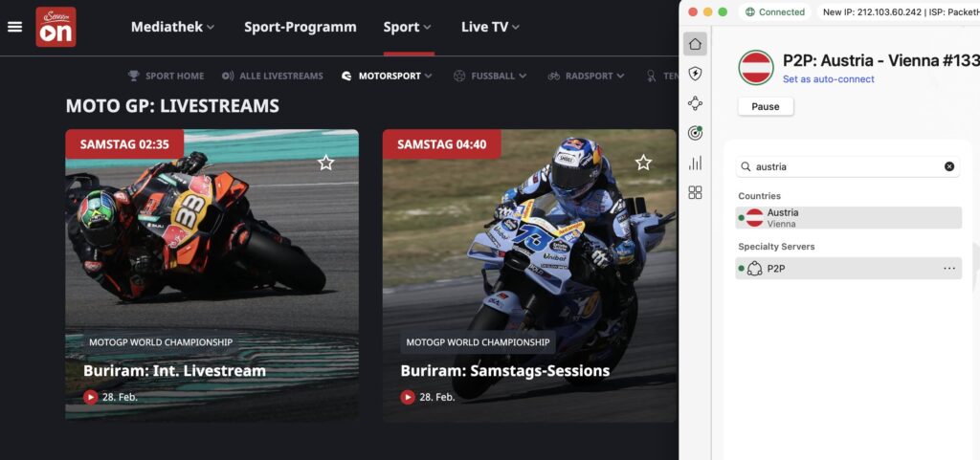Screen dimensions: 980x460
Task: Expand the Mediathek dropdown
Action: pyautogui.click(x=172, y=27)
